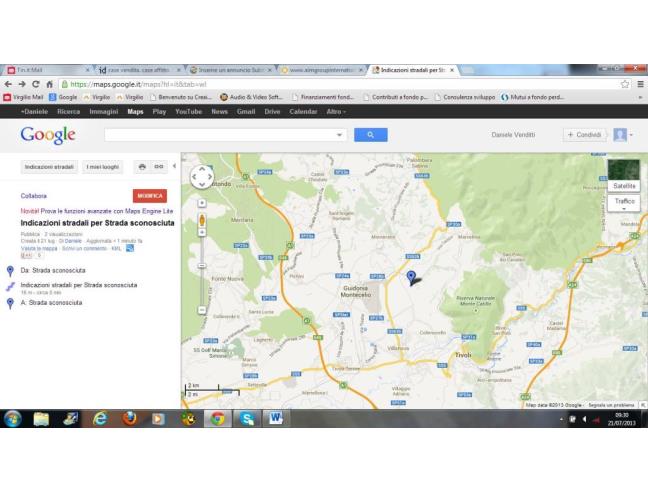This screenshot has height=492, width=648.
Task: Open Chrome menu hamburger icon
Action: tap(639, 84)
